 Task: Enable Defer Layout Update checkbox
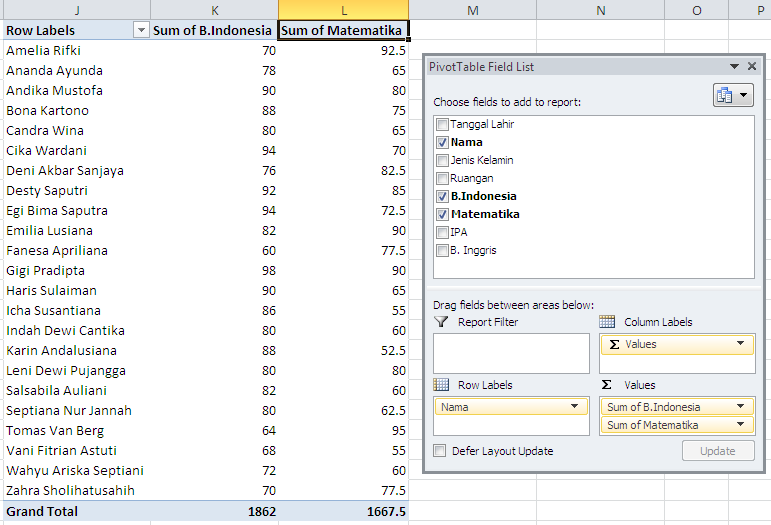[x=440, y=451]
